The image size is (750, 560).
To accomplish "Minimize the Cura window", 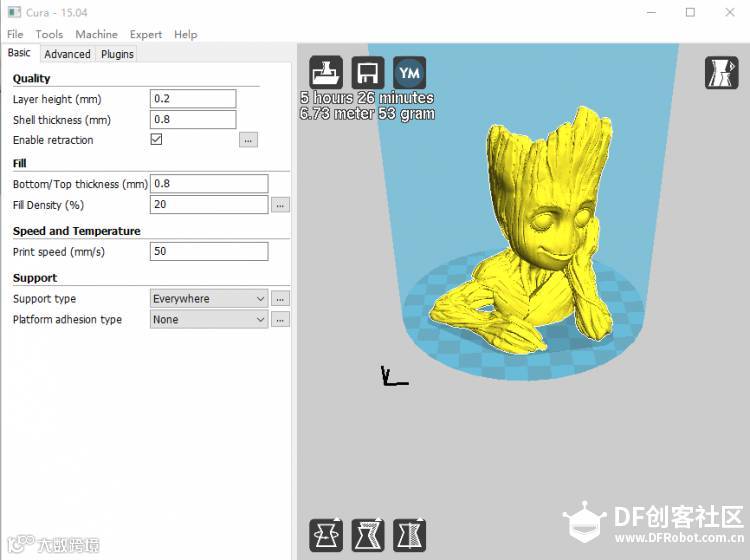I will (651, 12).
